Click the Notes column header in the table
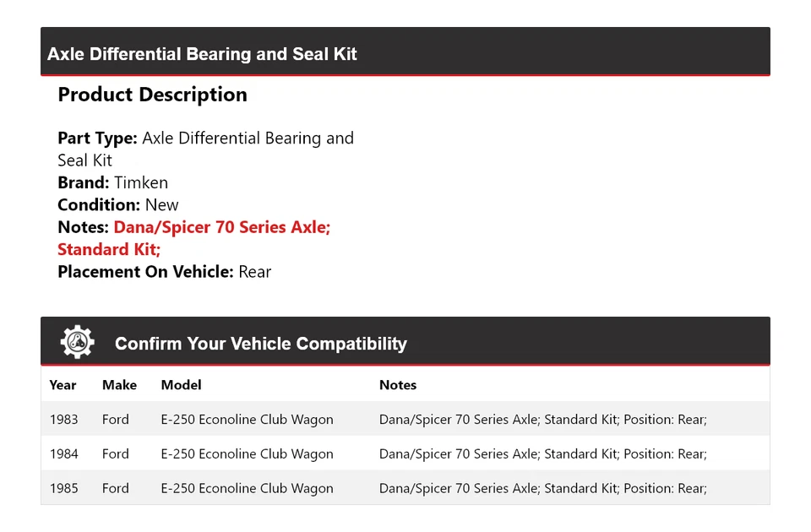 tap(397, 385)
